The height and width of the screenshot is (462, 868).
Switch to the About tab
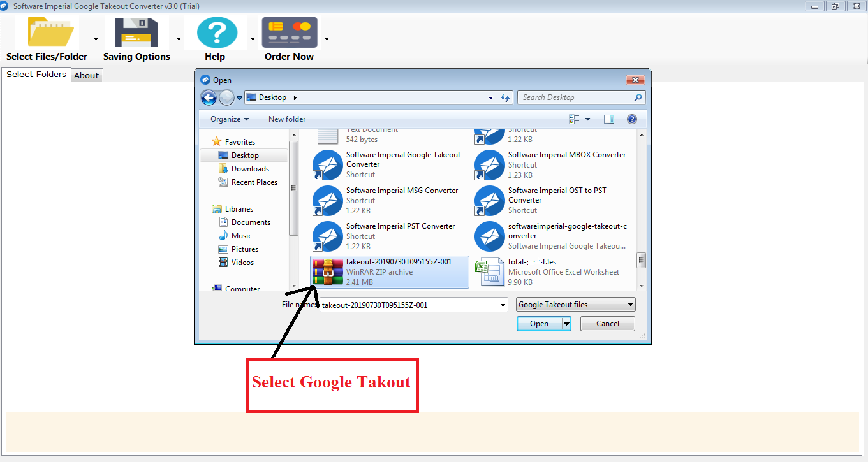86,75
